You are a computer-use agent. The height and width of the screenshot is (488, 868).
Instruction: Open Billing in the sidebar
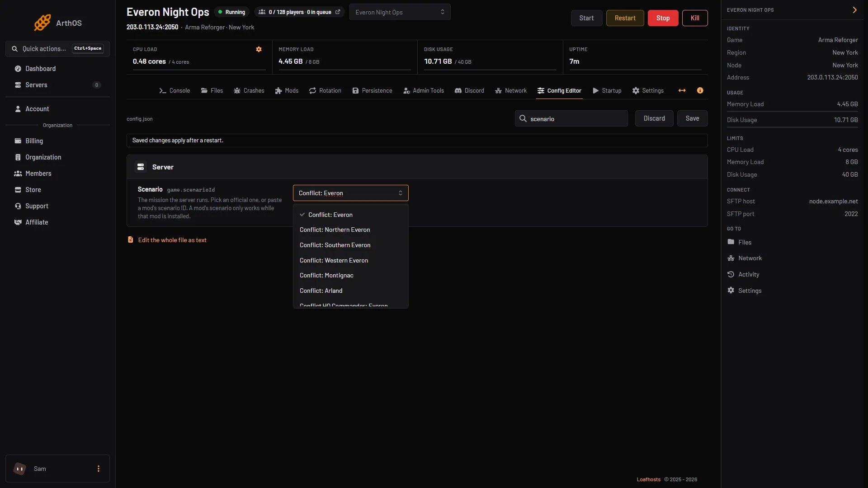point(57,141)
